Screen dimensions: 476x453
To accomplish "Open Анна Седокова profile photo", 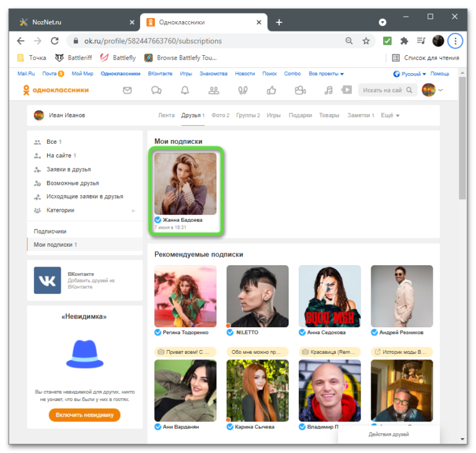I will (x=330, y=296).
